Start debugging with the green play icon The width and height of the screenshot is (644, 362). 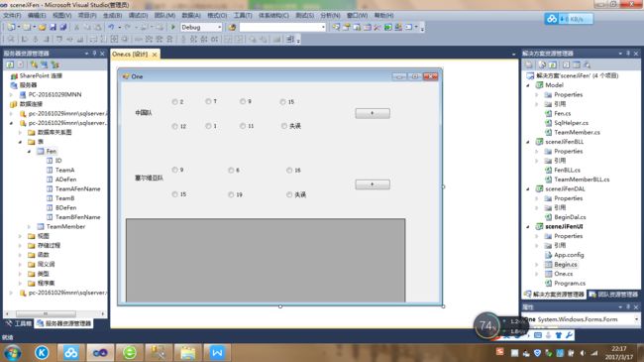click(x=173, y=27)
